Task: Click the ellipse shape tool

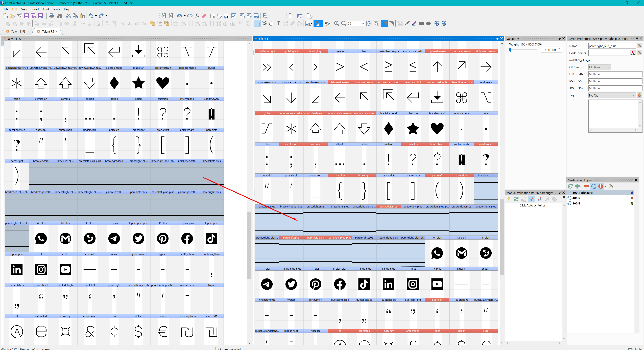Action: point(428,24)
